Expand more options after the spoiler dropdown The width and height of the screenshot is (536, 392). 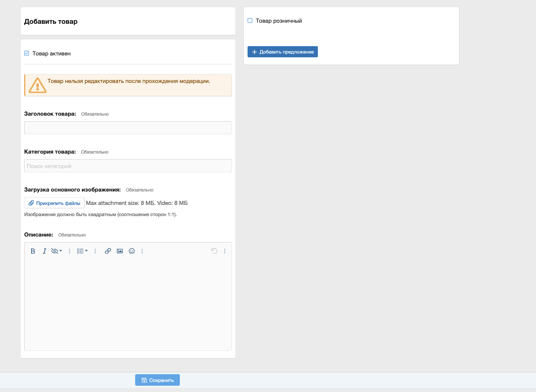(70, 251)
